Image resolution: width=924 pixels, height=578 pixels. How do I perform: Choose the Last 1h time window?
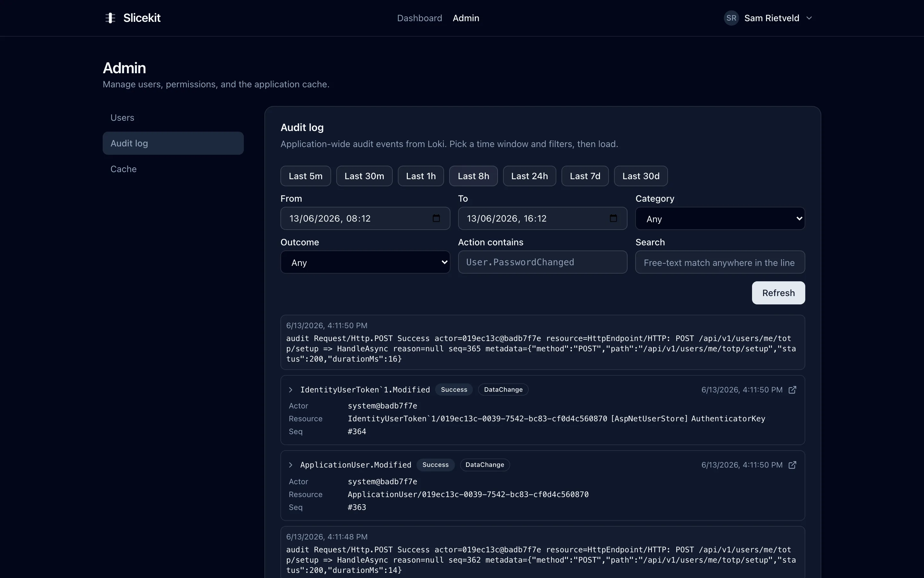[421, 176]
